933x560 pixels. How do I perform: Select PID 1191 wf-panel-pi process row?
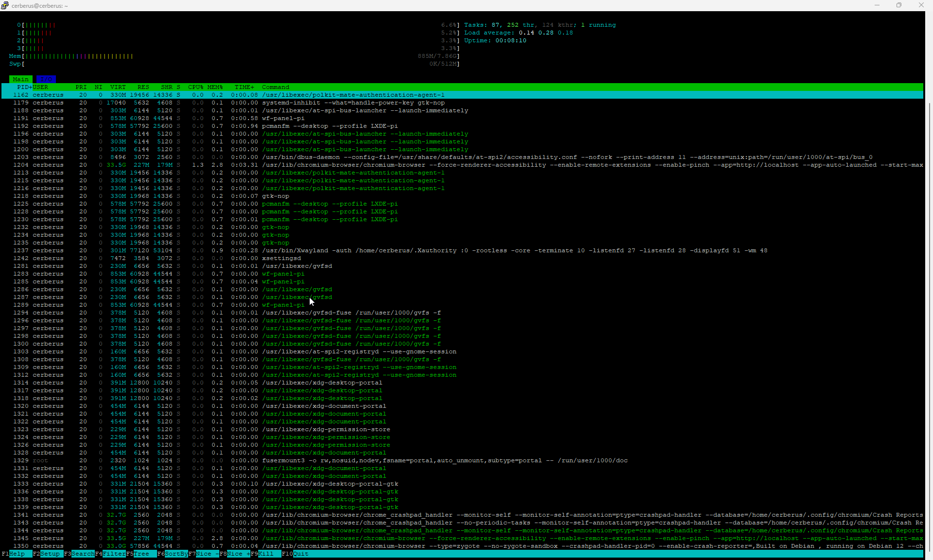462,118
